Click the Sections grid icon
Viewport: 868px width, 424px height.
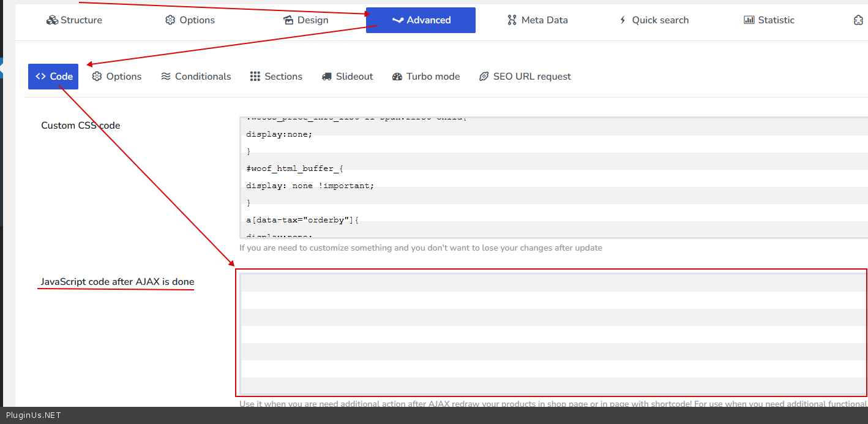[x=255, y=77]
